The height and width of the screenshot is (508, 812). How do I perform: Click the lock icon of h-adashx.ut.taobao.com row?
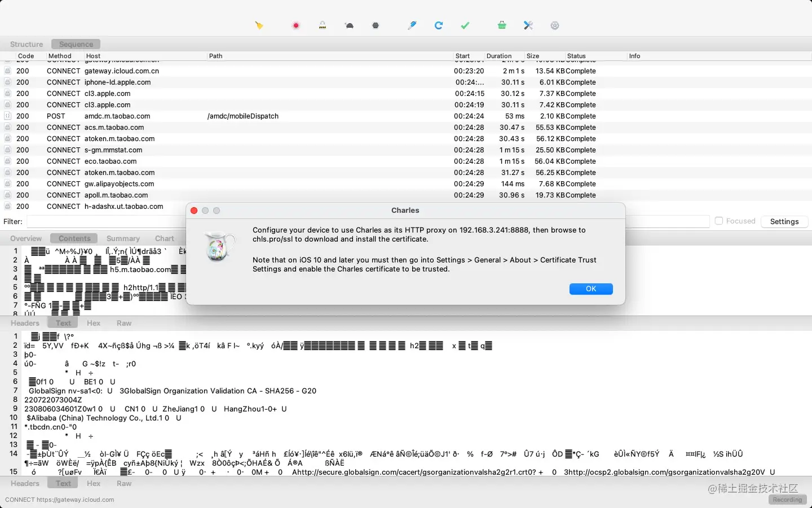(x=8, y=207)
